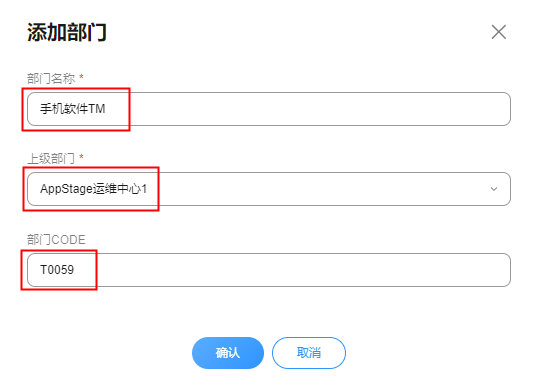Click the 取消 button
This screenshot has height=389, width=538.
[x=309, y=353]
